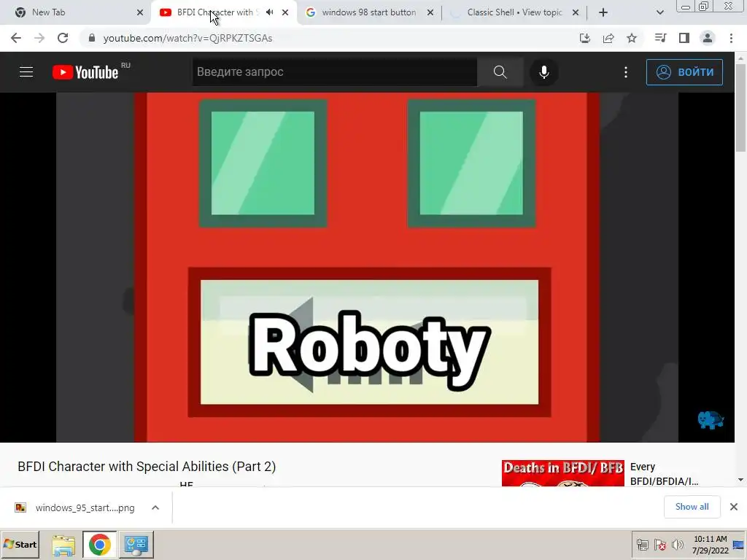Image resolution: width=747 pixels, height=560 pixels.
Task: Click the video title BFDI Character with Special Abilities
Action: [x=147, y=466]
